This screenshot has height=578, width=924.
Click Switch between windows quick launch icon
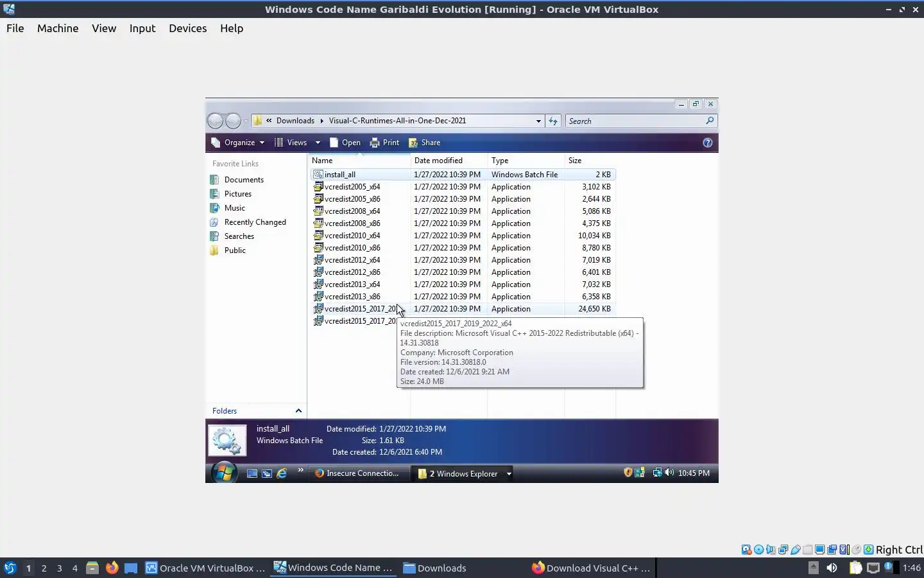267,473
